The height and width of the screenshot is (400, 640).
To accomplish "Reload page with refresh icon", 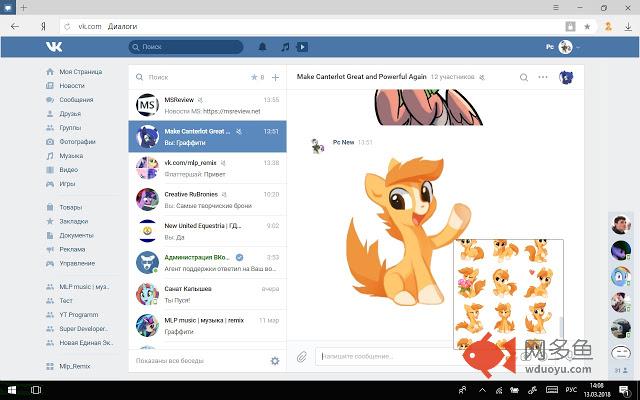I will 67,27.
